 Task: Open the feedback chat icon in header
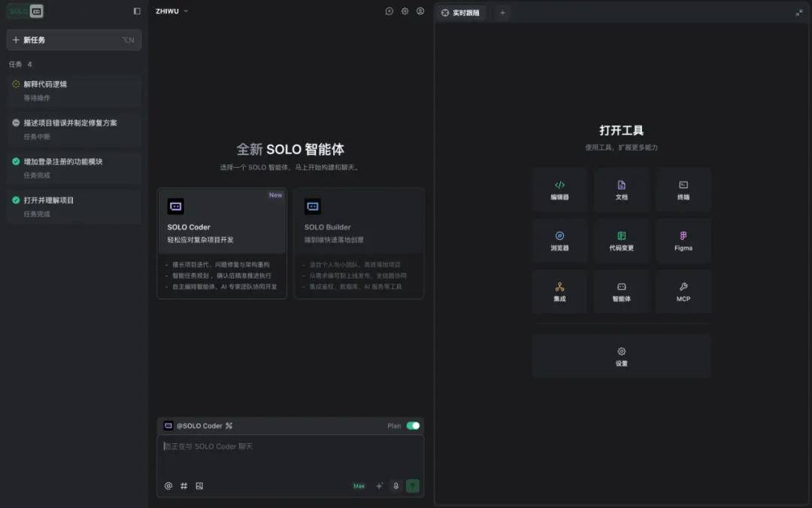tap(389, 11)
